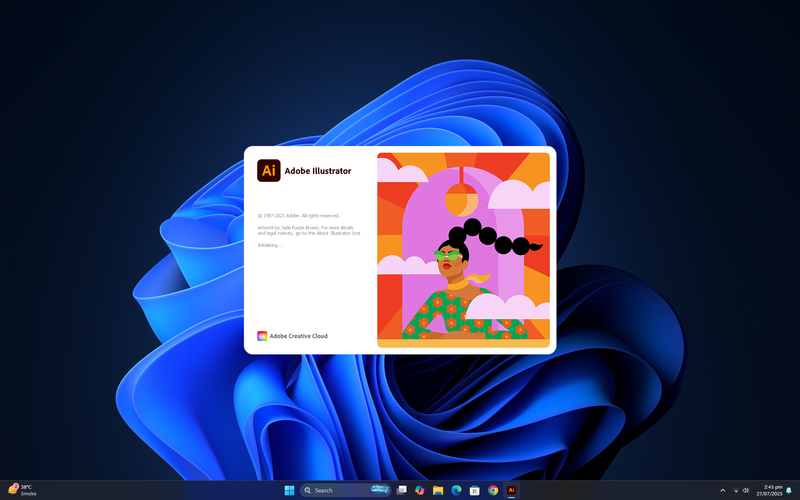
Task: Click the 'Artwork by Jade Purple Brown' text
Action: (x=288, y=228)
